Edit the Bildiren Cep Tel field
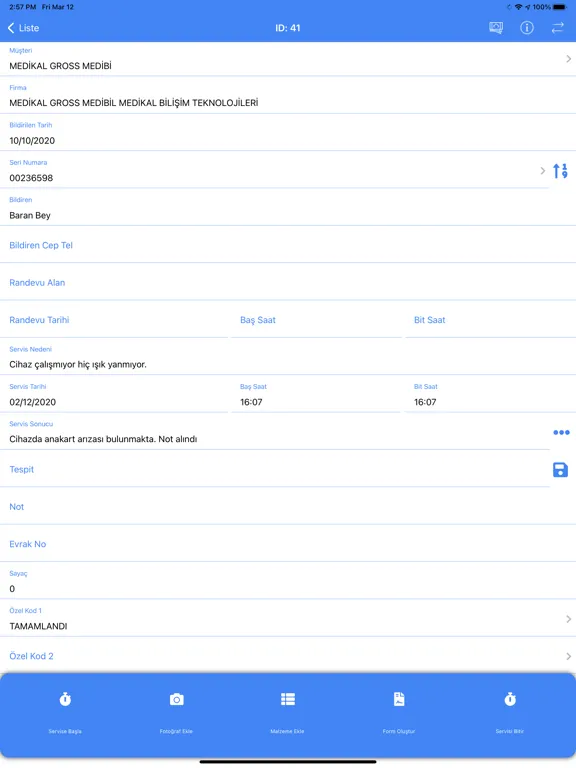576x768 pixels. (288, 245)
